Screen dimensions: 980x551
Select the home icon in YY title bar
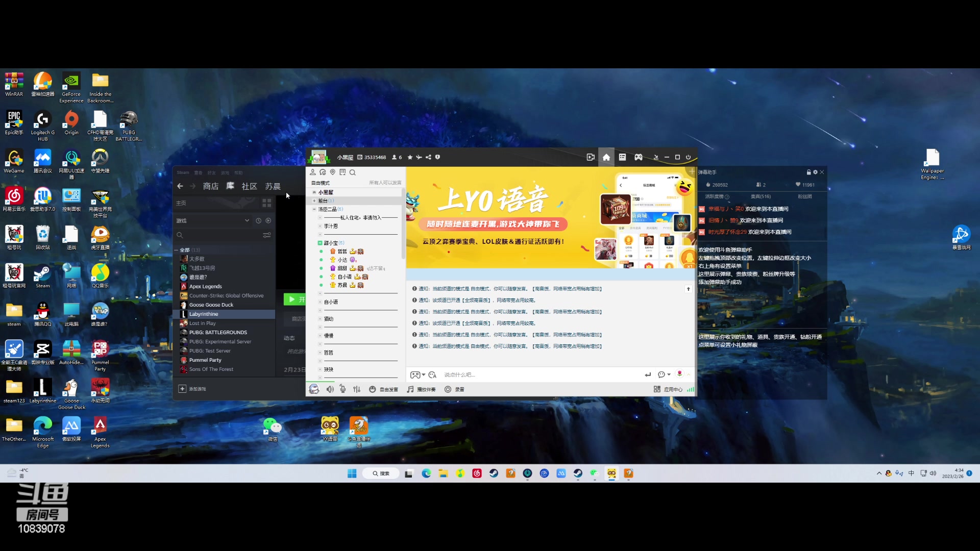[x=606, y=157]
